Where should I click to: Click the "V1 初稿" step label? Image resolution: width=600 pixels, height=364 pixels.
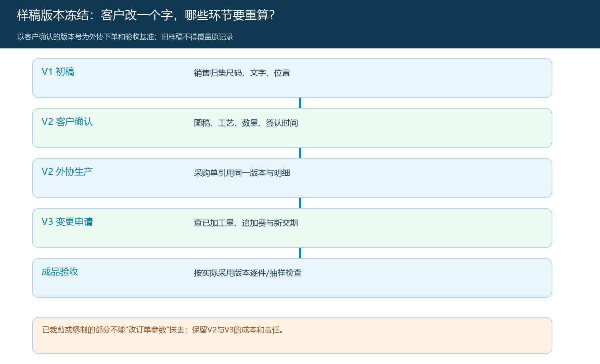(x=58, y=72)
